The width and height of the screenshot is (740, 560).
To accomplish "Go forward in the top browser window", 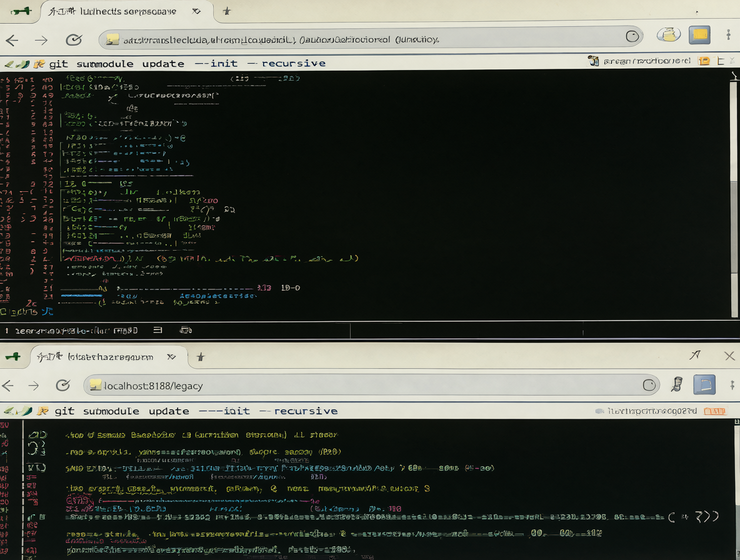I will click(x=41, y=40).
